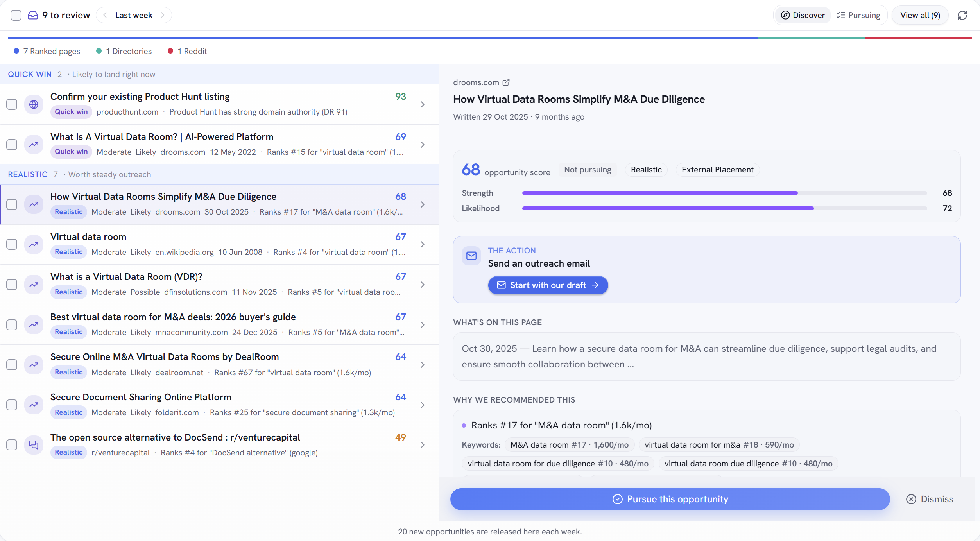Expand the 'What is a Virtual Data Room (VDR)?' chevron
Screen dimensions: 980x541
point(423,285)
